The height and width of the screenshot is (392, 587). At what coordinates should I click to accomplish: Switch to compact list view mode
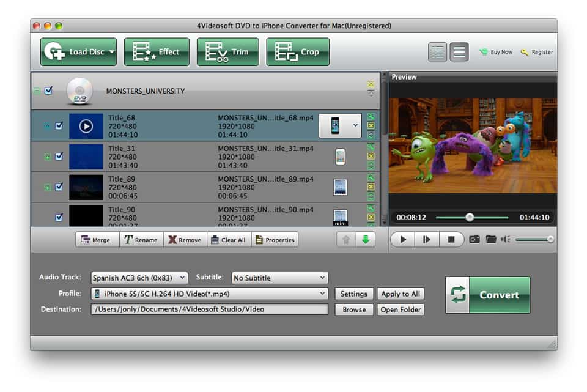pos(459,51)
